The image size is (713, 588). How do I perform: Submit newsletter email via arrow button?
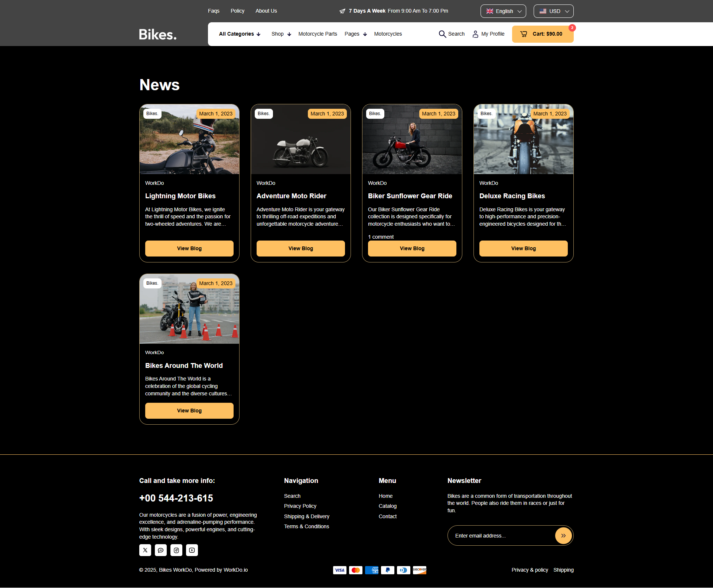tap(563, 535)
